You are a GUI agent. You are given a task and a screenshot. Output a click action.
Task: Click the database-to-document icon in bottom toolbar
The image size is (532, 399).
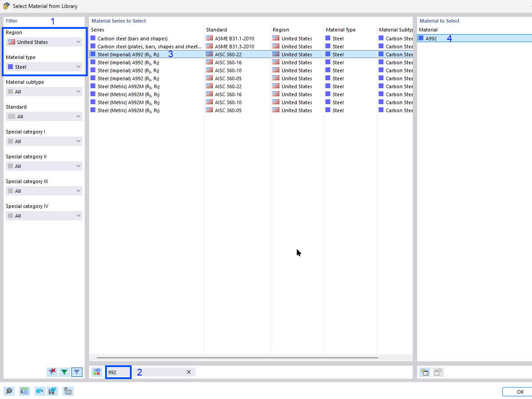[x=68, y=391]
